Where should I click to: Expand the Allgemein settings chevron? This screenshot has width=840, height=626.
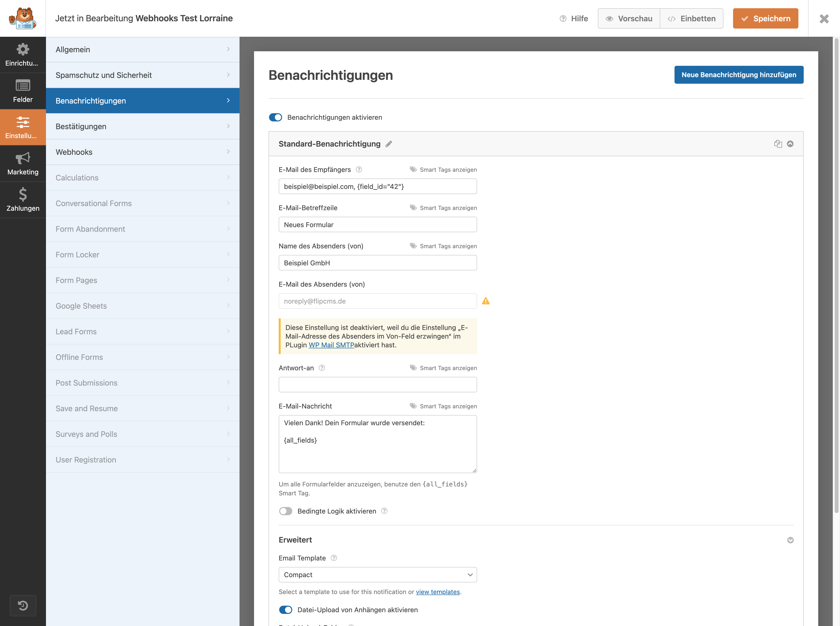[x=228, y=49]
